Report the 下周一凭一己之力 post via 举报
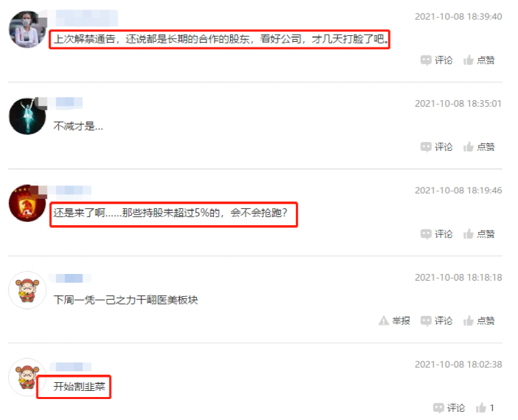Image resolution: width=518 pixels, height=420 pixels. tap(394, 321)
